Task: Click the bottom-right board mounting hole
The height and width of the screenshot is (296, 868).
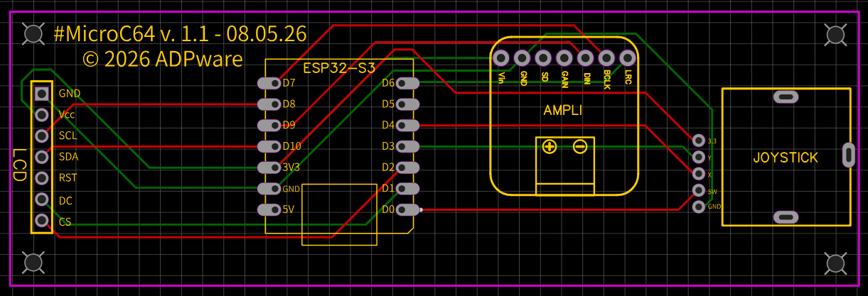Action: point(835,263)
